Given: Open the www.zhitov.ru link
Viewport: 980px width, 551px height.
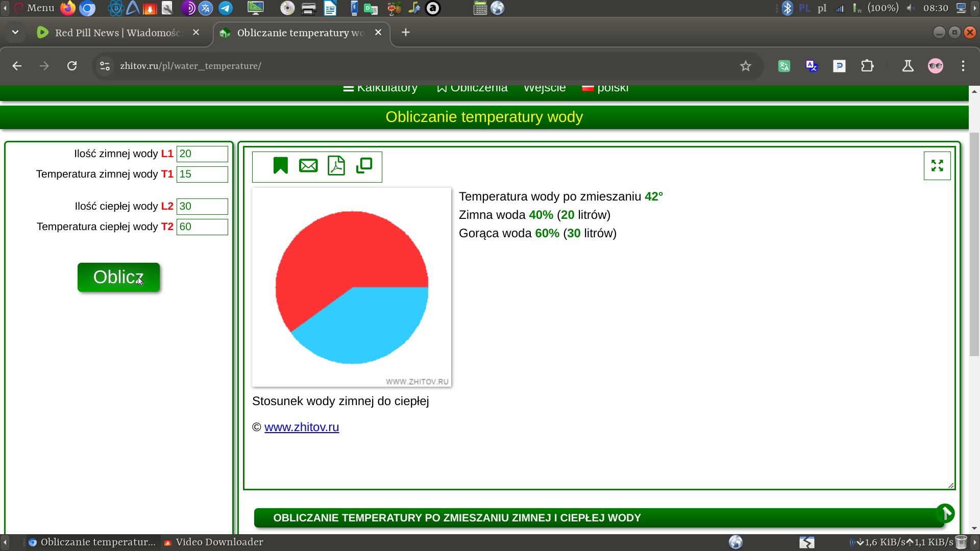Looking at the screenshot, I should [x=302, y=427].
